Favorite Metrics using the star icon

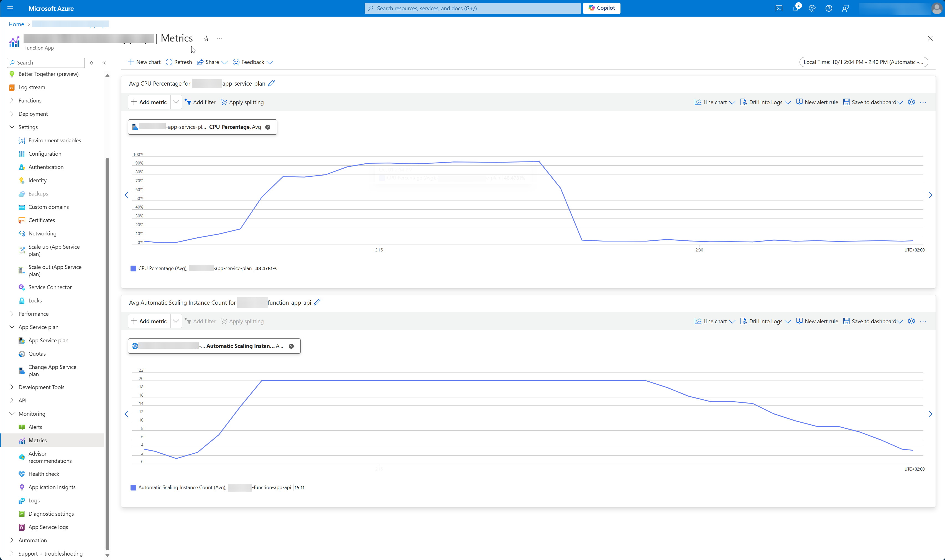click(206, 38)
